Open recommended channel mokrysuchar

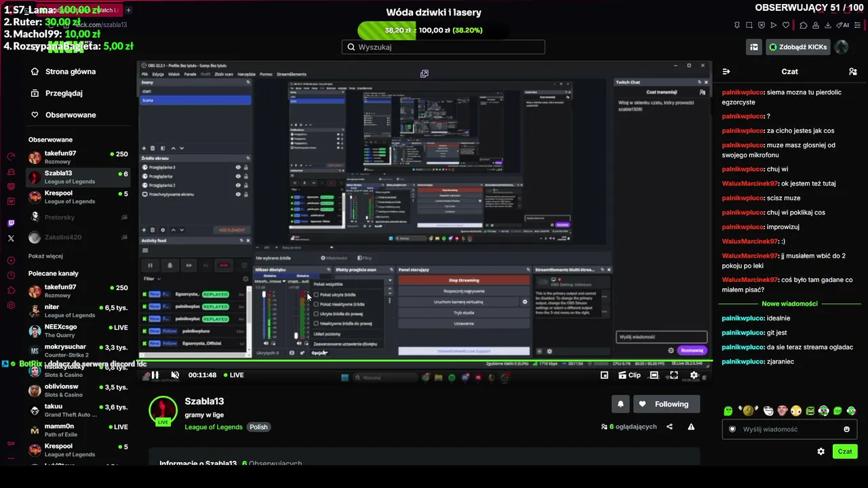point(77,350)
